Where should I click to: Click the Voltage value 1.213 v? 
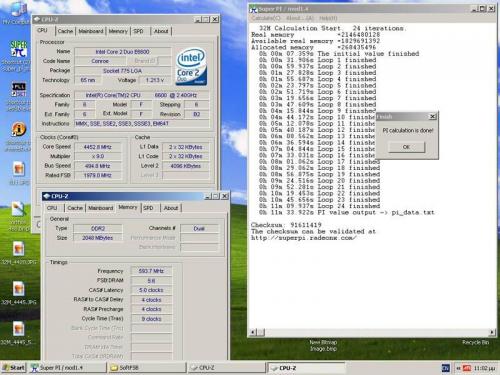coord(155,80)
